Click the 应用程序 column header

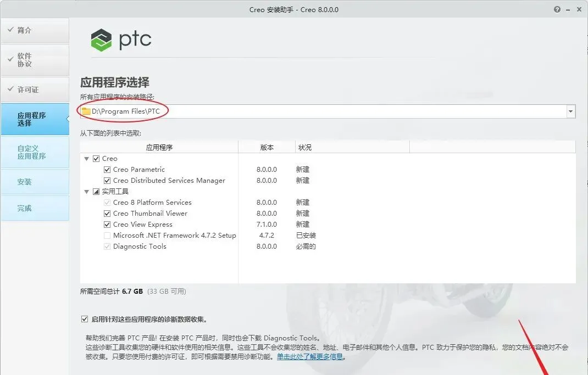(x=159, y=147)
